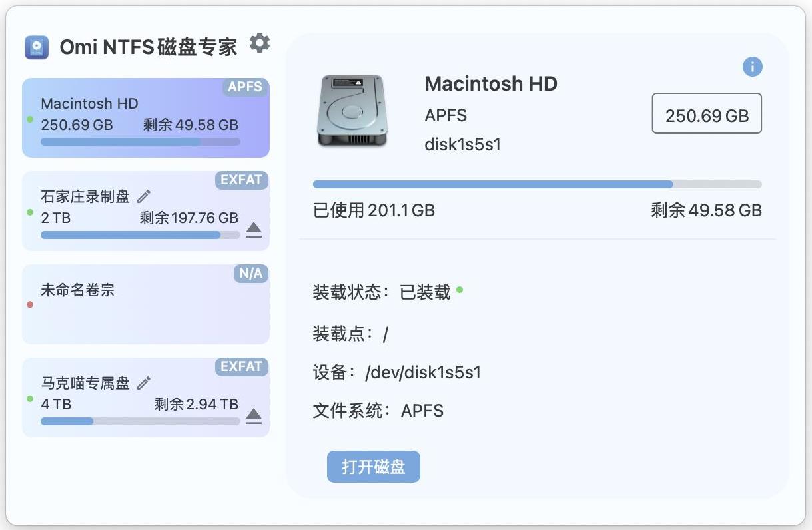Click the 已使用 201.1 GB text
The height and width of the screenshot is (530, 812).
point(374,210)
